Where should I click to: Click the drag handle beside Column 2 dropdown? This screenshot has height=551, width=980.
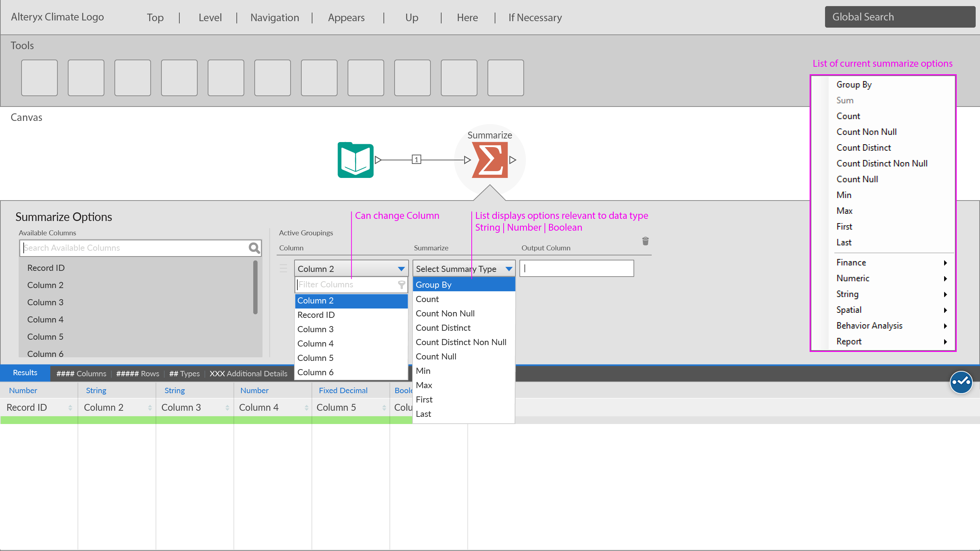[x=283, y=269]
